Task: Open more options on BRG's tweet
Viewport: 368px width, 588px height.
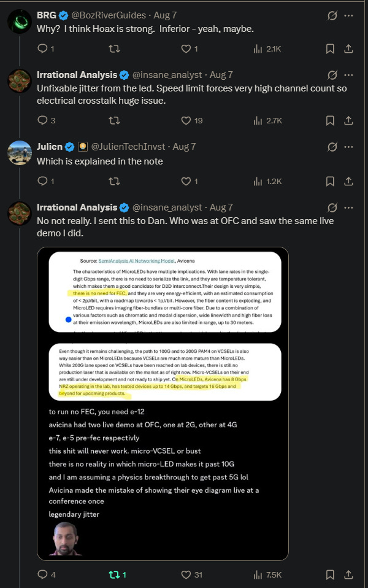Action: (348, 15)
